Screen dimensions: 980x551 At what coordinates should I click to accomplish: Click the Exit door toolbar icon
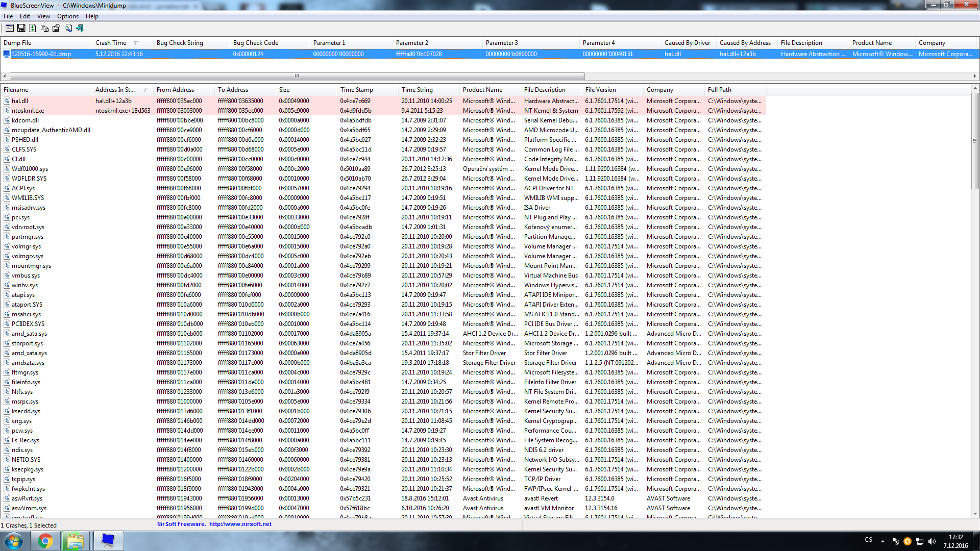point(80,29)
